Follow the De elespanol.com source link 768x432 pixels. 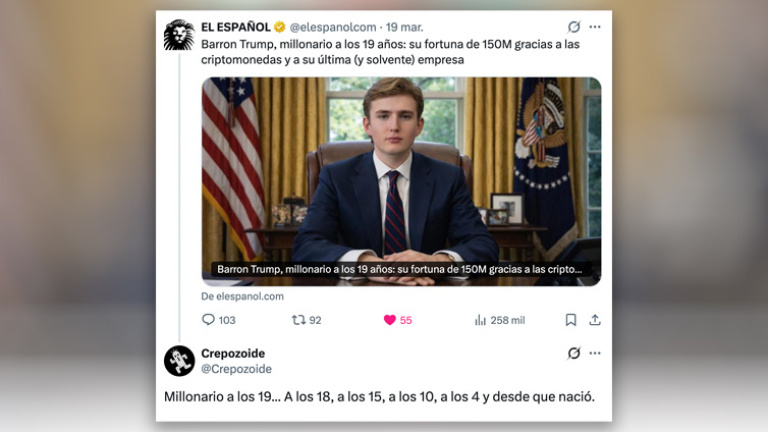(x=242, y=296)
